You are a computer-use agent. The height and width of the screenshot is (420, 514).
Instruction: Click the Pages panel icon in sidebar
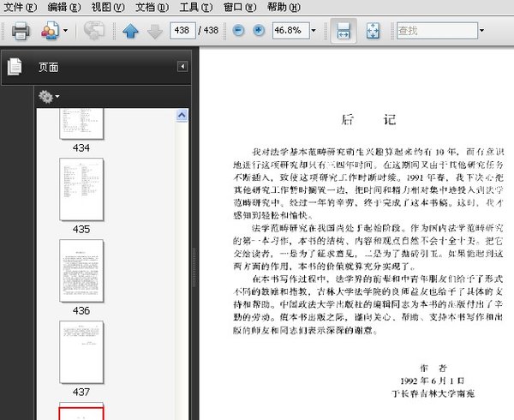15,67
